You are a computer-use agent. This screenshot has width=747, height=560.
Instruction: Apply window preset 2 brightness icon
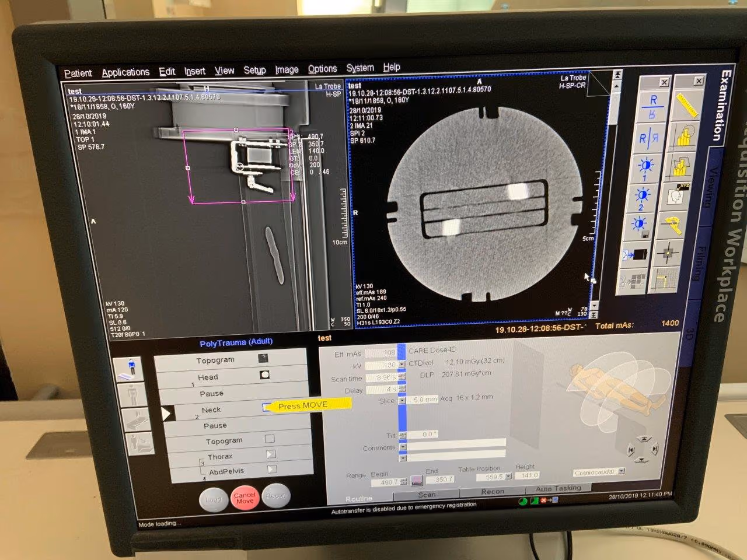[x=643, y=198]
